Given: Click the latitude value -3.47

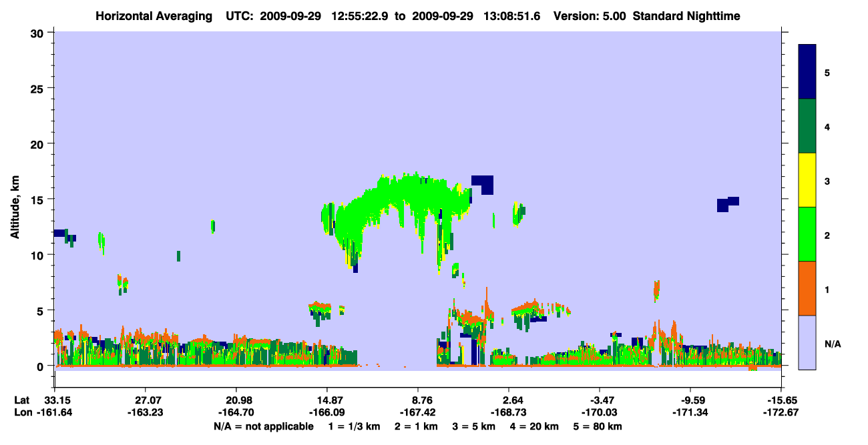Looking at the screenshot, I should [x=599, y=400].
